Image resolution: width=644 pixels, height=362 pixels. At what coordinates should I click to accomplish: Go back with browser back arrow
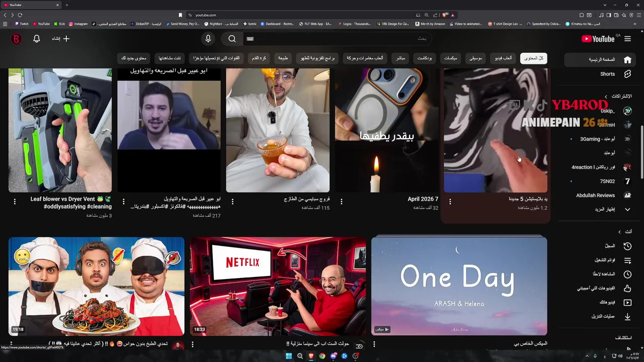coord(5,15)
